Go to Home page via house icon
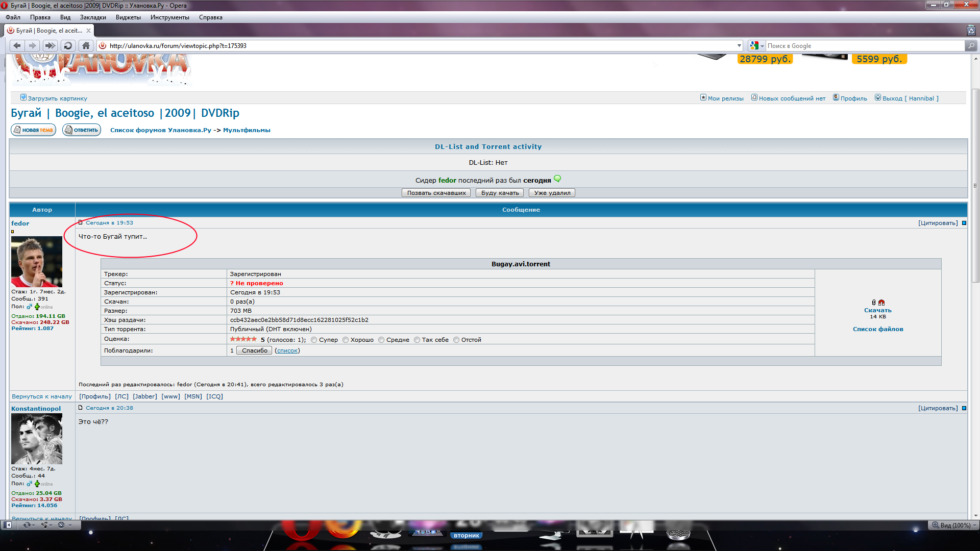980x551 pixels. pyautogui.click(x=86, y=45)
